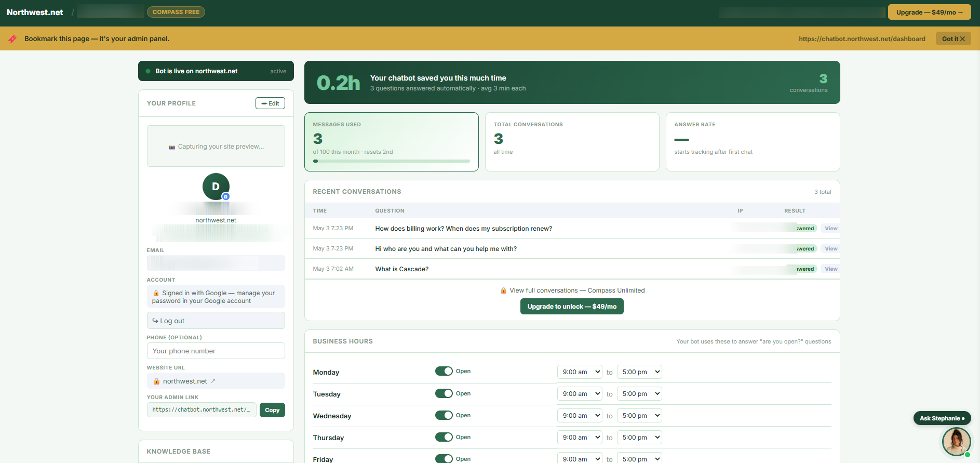Open Thursday closing time dropdown

click(x=639, y=437)
